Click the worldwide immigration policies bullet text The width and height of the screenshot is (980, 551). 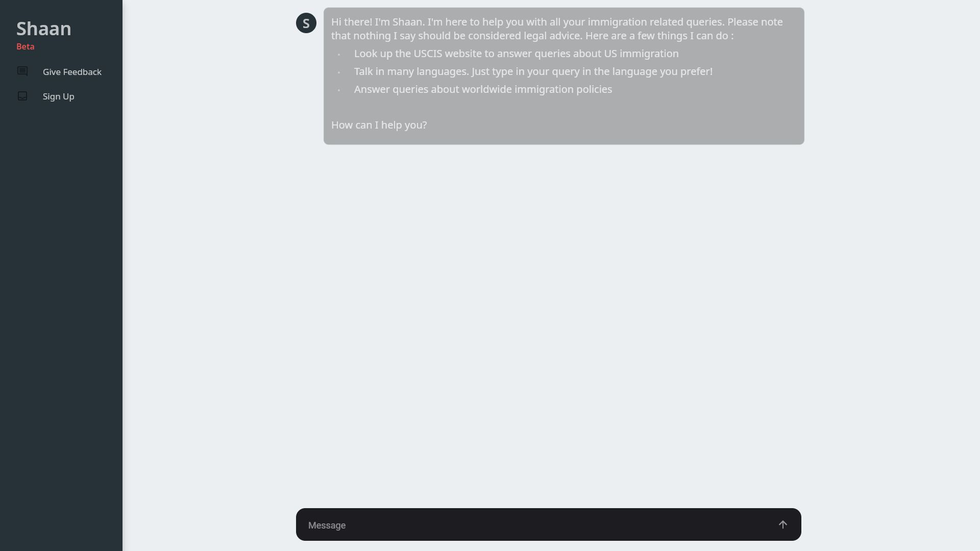483,89
